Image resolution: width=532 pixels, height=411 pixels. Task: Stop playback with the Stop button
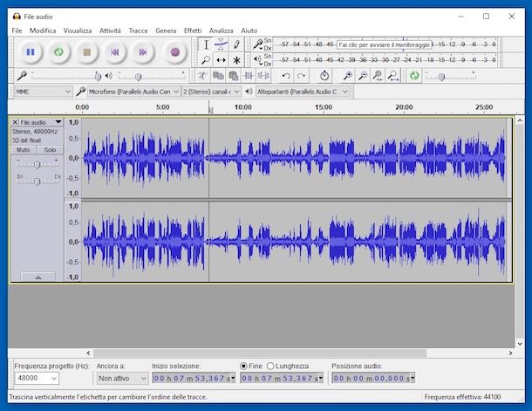tap(87, 52)
